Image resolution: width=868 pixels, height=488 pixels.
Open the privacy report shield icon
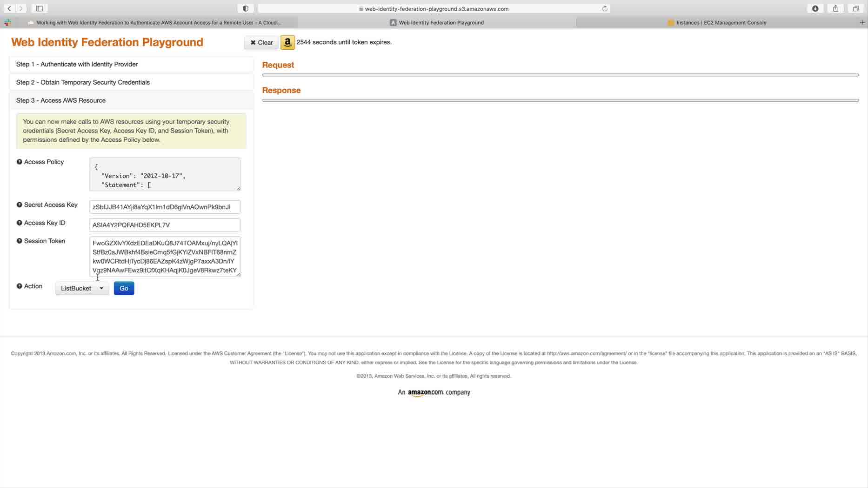246,8
